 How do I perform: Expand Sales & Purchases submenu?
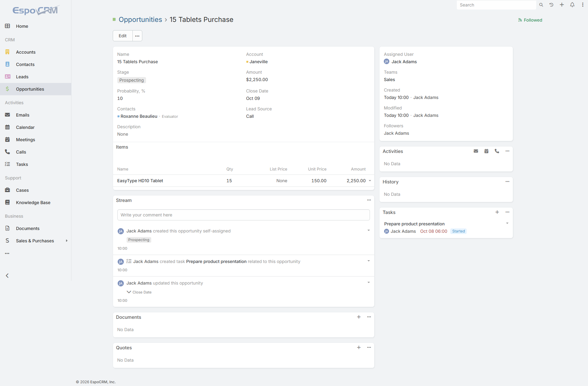click(67, 241)
